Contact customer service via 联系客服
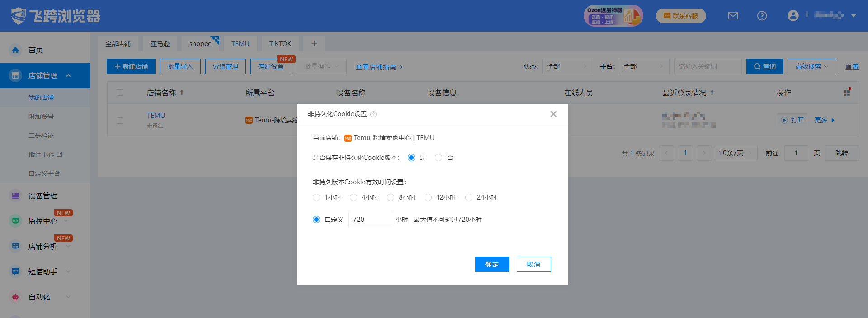 (x=681, y=16)
